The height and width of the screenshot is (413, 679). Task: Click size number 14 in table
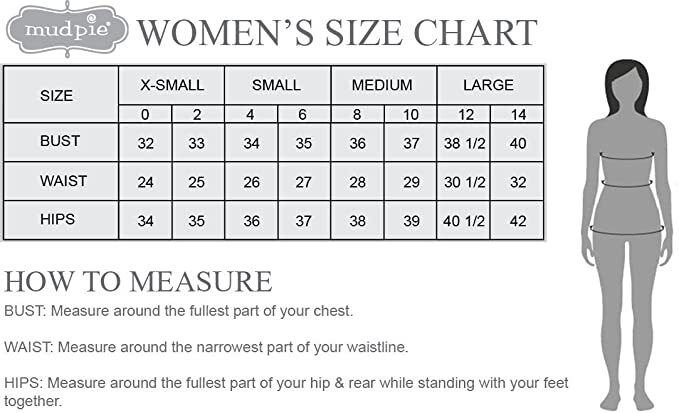pos(517,114)
